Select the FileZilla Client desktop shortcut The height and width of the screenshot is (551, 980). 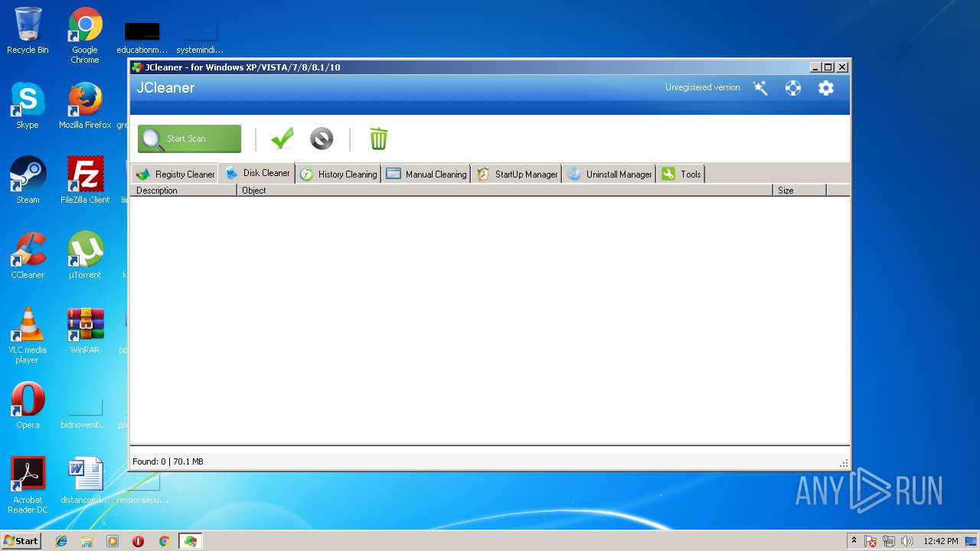click(85, 181)
